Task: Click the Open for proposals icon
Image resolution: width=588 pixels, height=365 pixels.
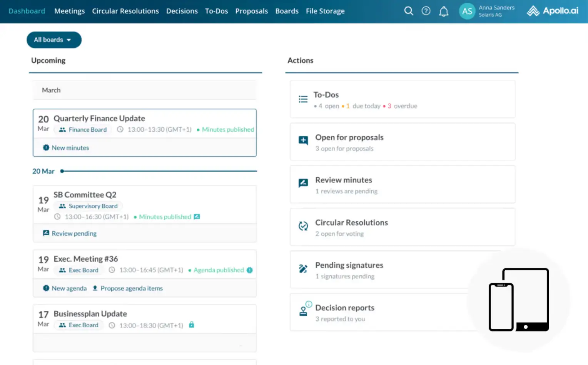Action: pos(303,141)
